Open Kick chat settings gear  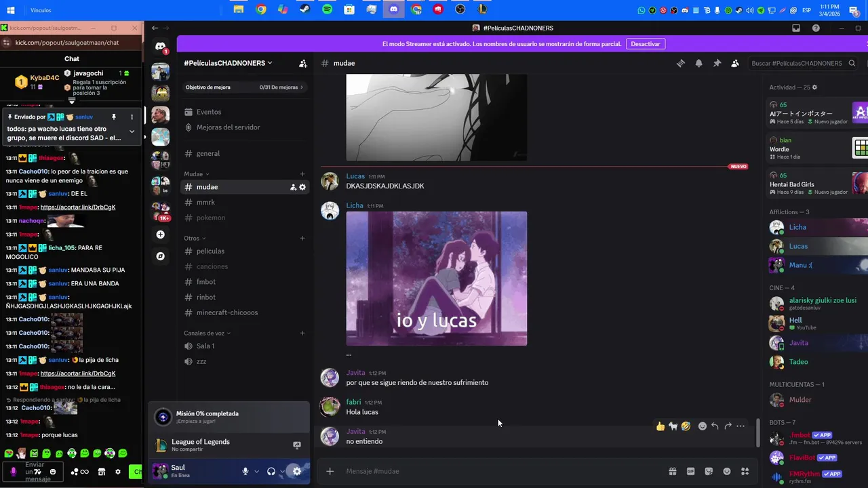pyautogui.click(x=118, y=472)
